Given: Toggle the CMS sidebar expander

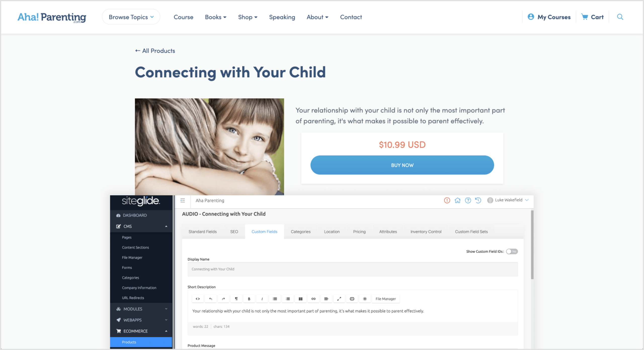Looking at the screenshot, I should click(167, 226).
